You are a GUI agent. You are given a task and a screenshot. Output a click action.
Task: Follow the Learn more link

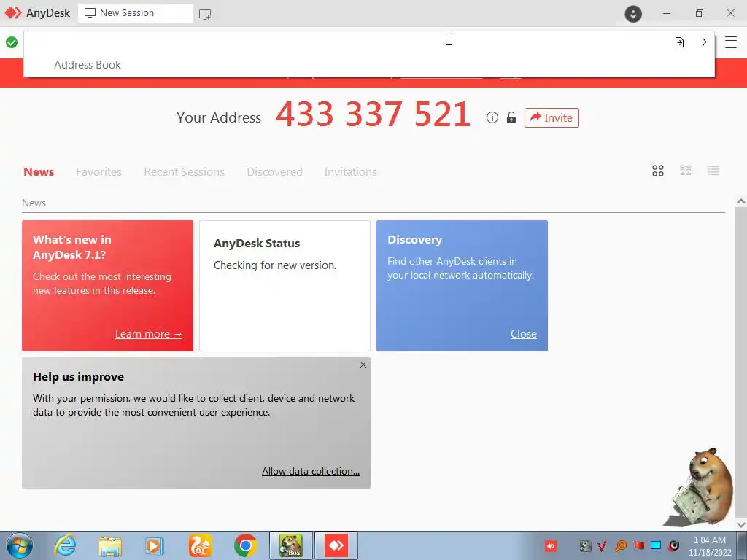click(149, 334)
